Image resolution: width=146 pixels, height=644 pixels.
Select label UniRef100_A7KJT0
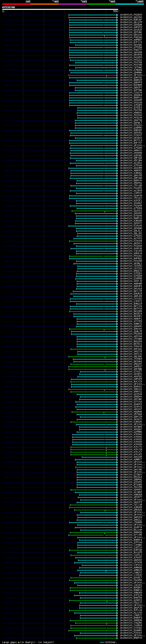(131, 447)
